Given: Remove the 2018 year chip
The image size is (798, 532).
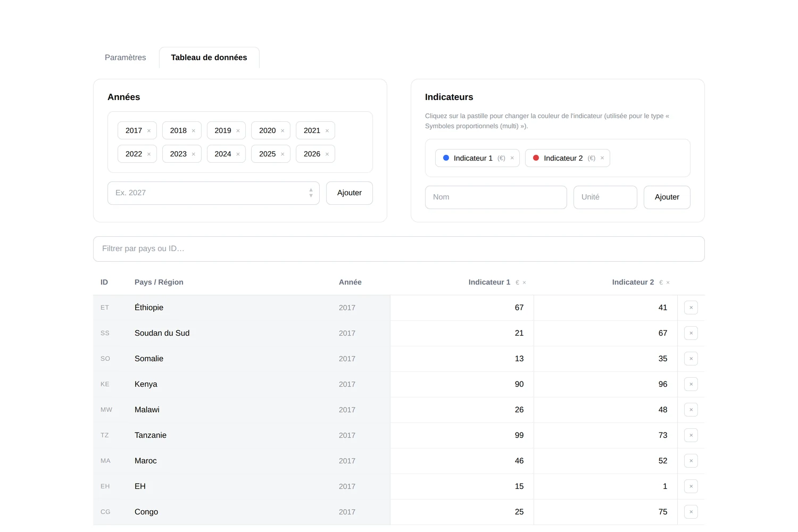Looking at the screenshot, I should (x=194, y=131).
